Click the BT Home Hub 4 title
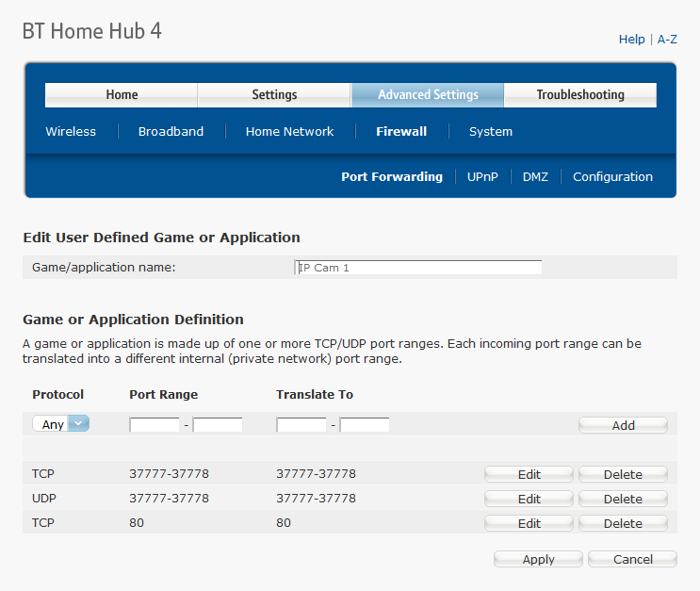Image resolution: width=700 pixels, height=591 pixels. click(x=92, y=31)
